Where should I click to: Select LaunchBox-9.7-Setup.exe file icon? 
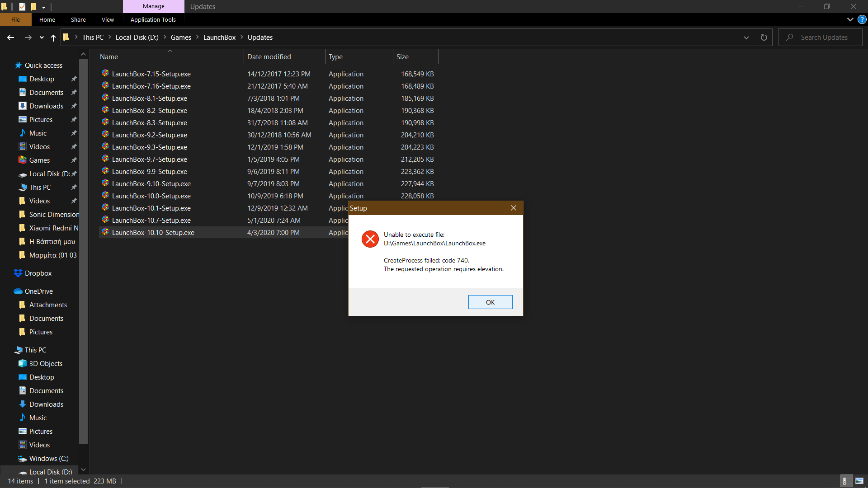tap(105, 159)
